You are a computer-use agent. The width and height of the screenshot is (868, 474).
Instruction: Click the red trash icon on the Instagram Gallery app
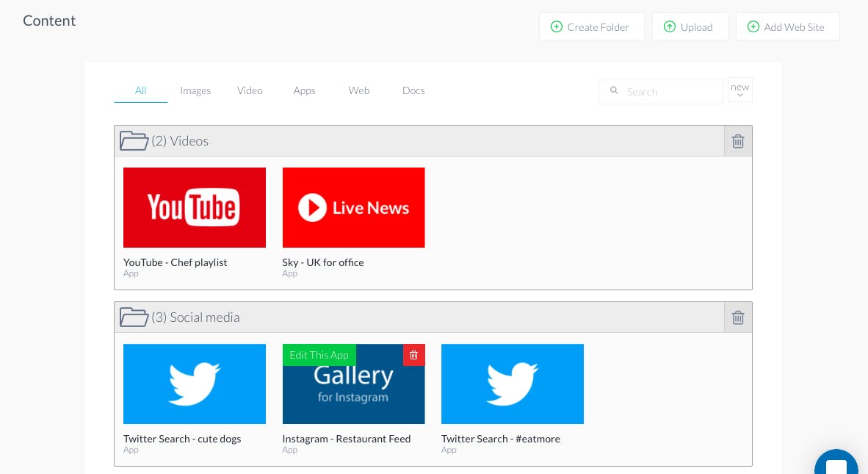pos(413,355)
